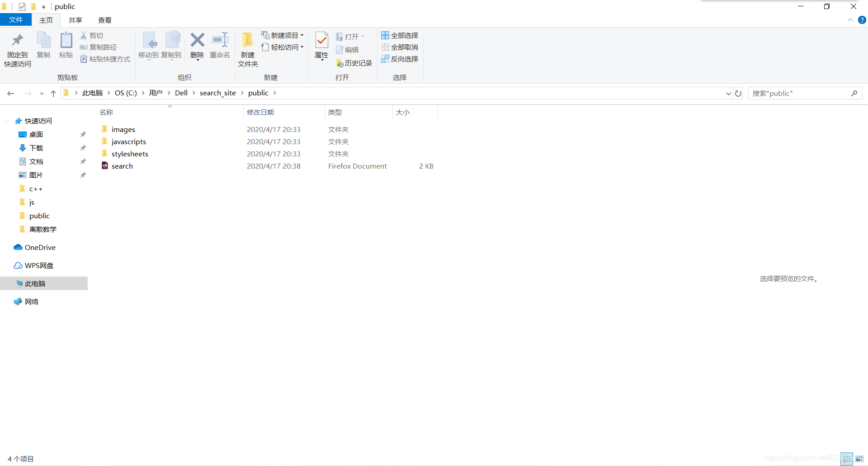Open Move to (移动到) menu
Image resolution: width=868 pixels, height=466 pixels.
(x=149, y=46)
